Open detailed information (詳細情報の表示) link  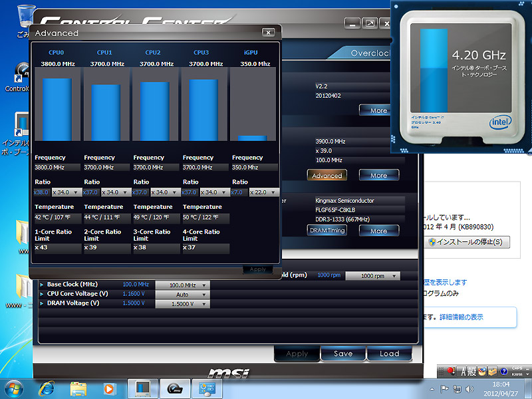pyautogui.click(x=461, y=317)
